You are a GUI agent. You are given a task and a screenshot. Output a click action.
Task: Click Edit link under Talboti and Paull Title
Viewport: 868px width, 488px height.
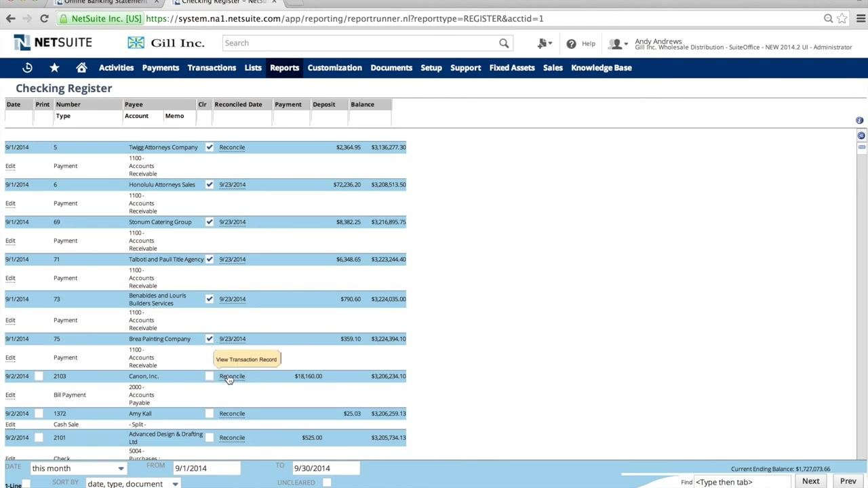click(x=10, y=278)
